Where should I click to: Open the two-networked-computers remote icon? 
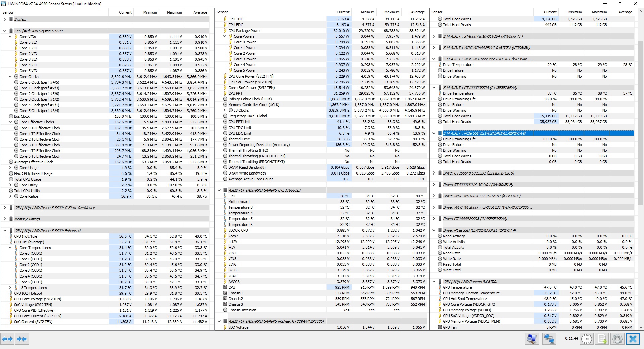pos(549,339)
